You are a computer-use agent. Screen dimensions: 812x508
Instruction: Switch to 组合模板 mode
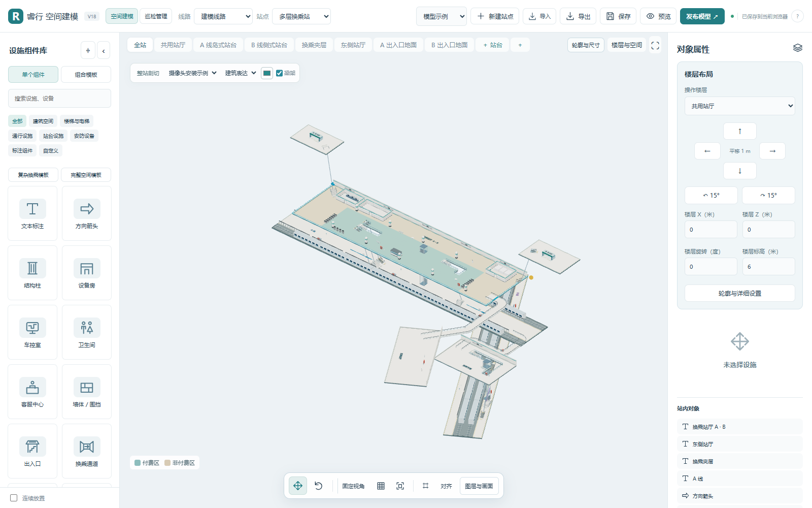tap(86, 74)
